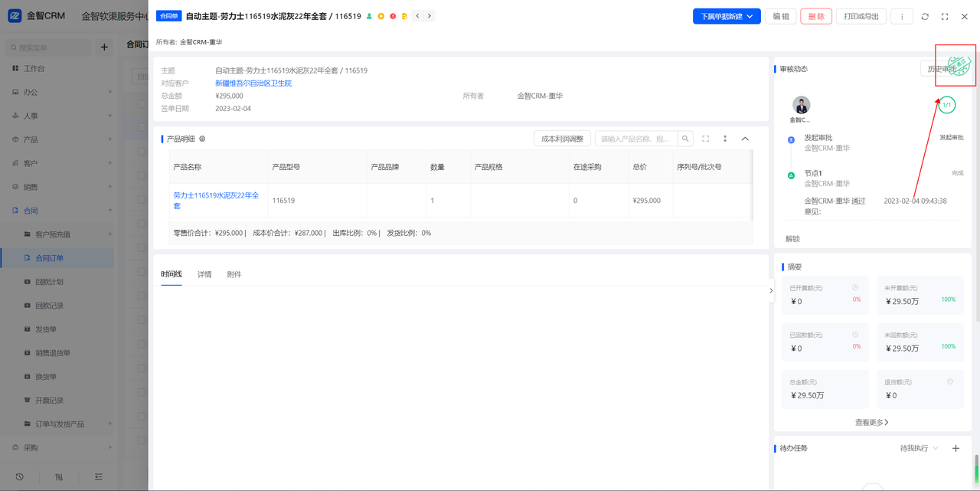
Task: Open 工作台 in the sidebar
Action: tap(57, 68)
